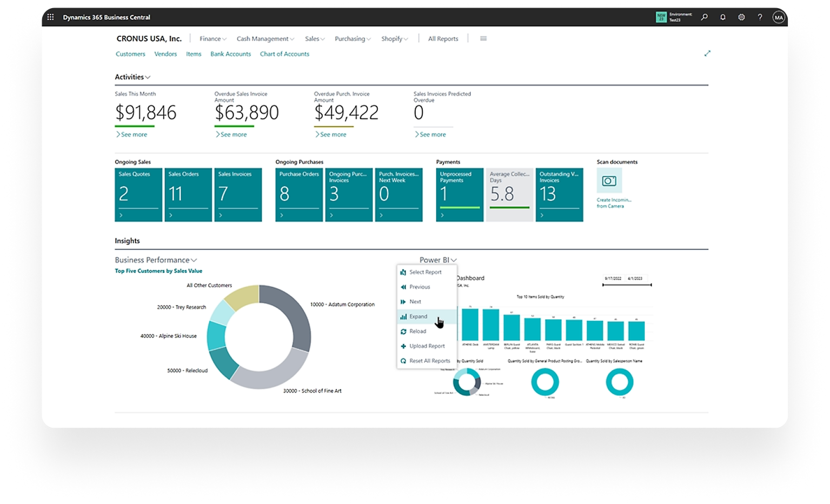This screenshot has height=504, width=830.
Task: Collapse the Activities section chevron
Action: [x=148, y=77]
